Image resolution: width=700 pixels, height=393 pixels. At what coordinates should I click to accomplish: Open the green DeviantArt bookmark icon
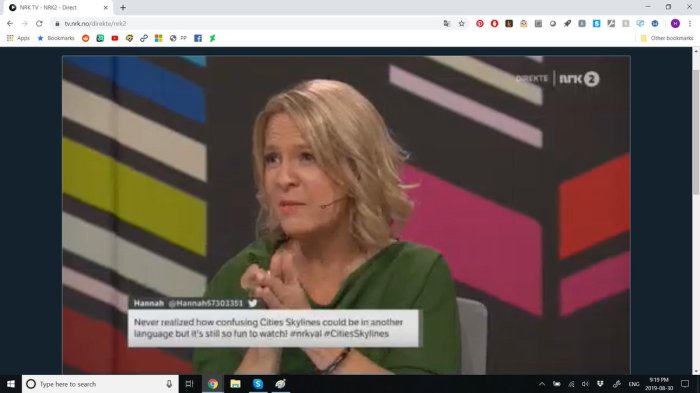(212, 38)
